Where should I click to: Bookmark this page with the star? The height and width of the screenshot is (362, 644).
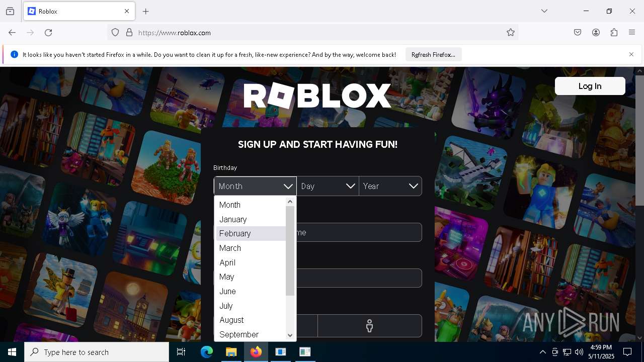[511, 33]
